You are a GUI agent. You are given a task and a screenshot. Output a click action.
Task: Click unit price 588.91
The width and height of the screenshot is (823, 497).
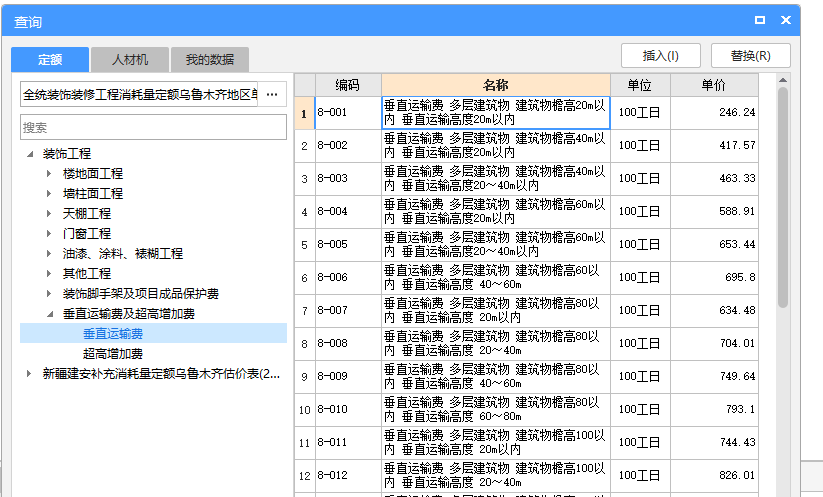click(714, 212)
